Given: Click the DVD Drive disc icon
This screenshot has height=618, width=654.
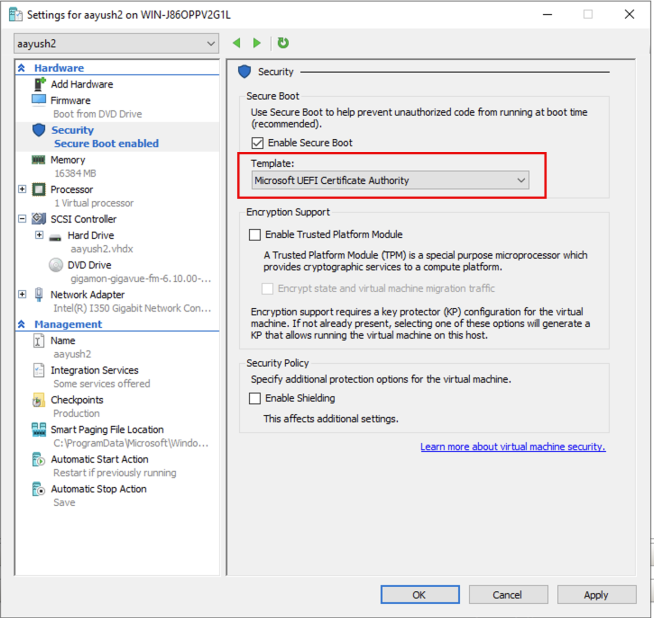Looking at the screenshot, I should point(56,265).
